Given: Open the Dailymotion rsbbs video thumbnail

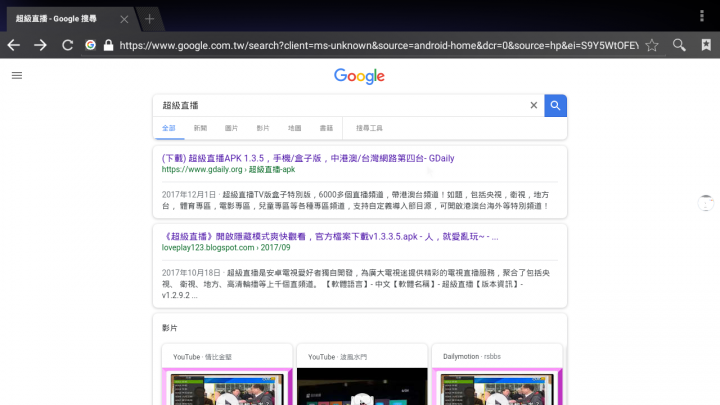Looking at the screenshot, I should click(497, 387).
